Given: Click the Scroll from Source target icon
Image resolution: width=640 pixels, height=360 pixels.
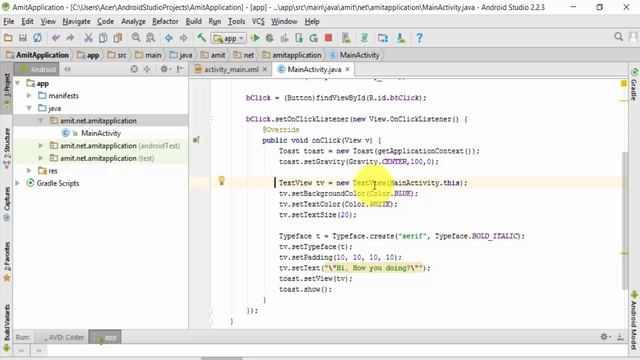Looking at the screenshot, I should pyautogui.click(x=134, y=69).
